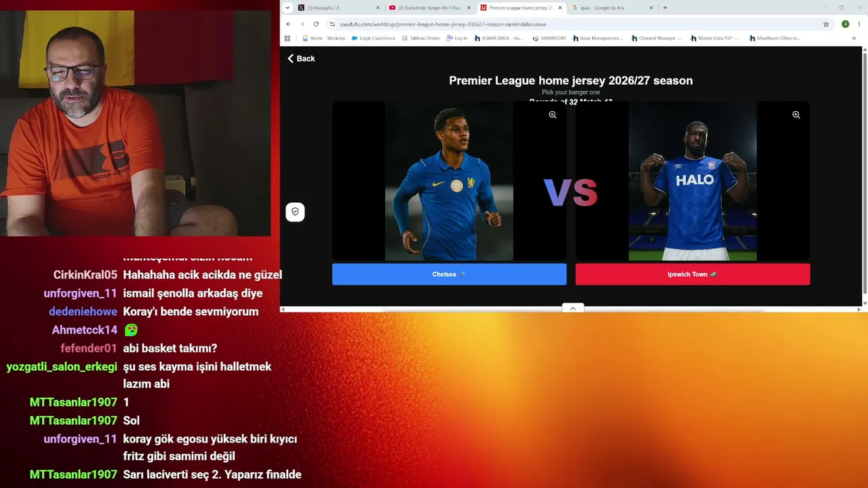Go forward in browser history
868x488 pixels.
pyautogui.click(x=302, y=24)
